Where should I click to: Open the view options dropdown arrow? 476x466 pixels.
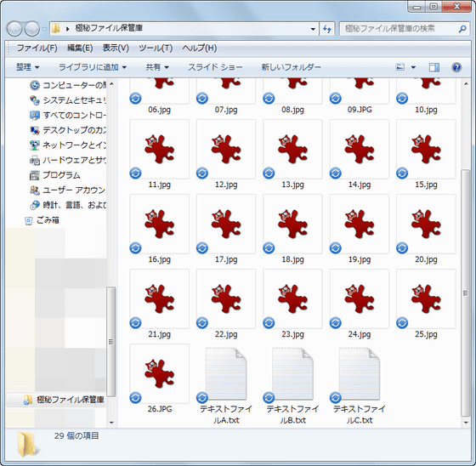coord(413,67)
